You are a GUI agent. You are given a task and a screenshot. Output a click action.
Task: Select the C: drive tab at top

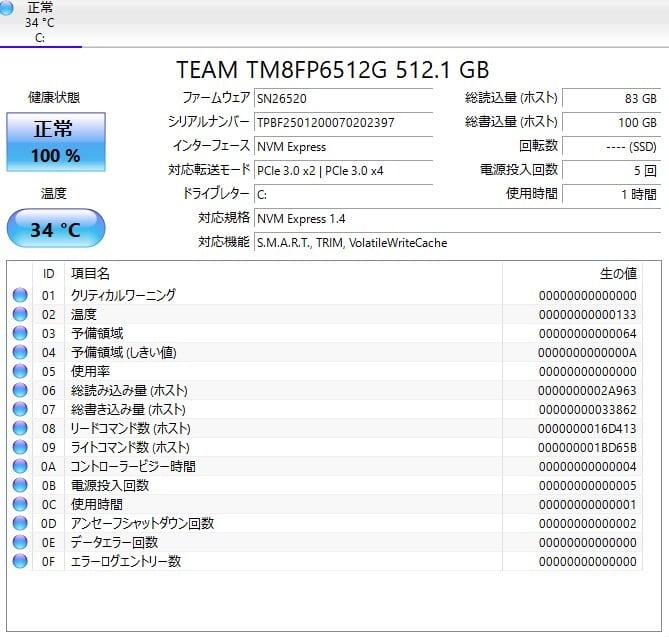40,24
